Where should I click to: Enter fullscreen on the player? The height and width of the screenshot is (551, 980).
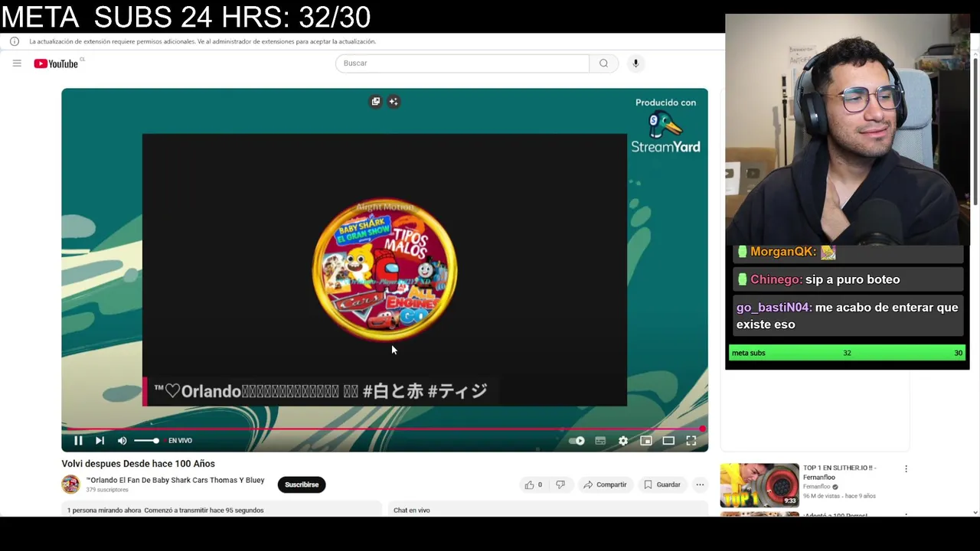[x=691, y=441]
